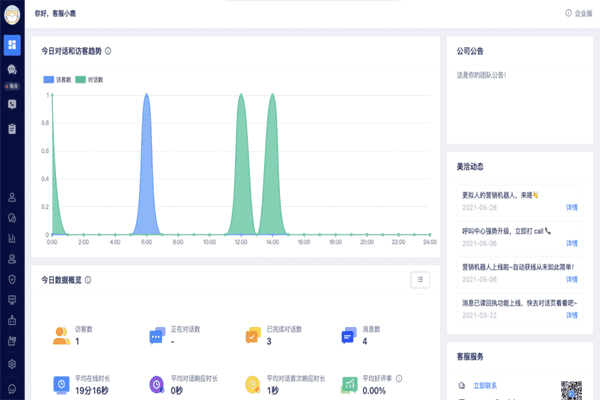
Task: Open the monitor icon in the sidebar
Action: 12,300
